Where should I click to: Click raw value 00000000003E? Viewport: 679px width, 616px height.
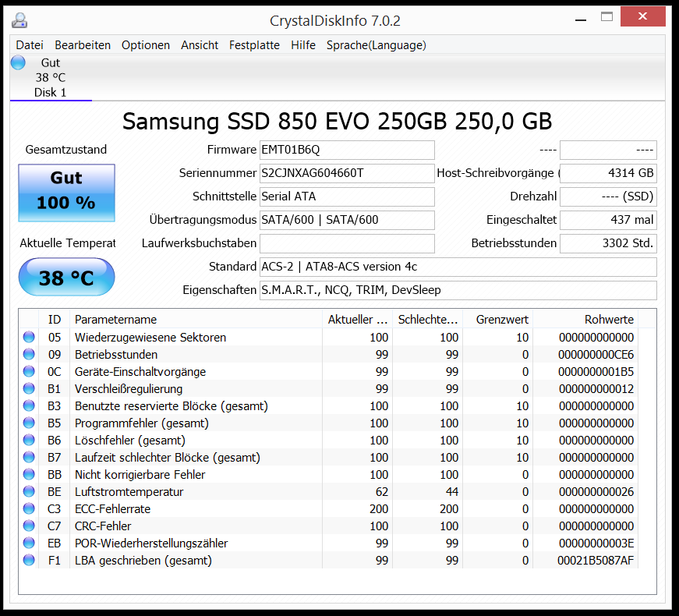pyautogui.click(x=596, y=543)
